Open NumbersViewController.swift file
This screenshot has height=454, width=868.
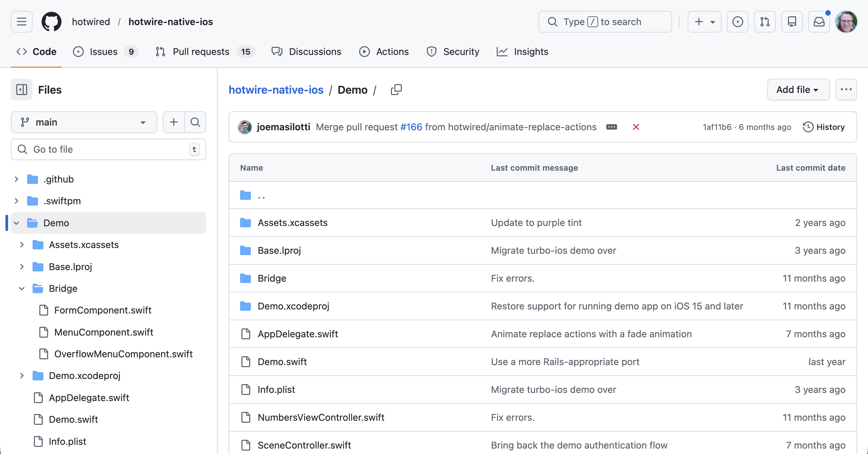click(321, 417)
